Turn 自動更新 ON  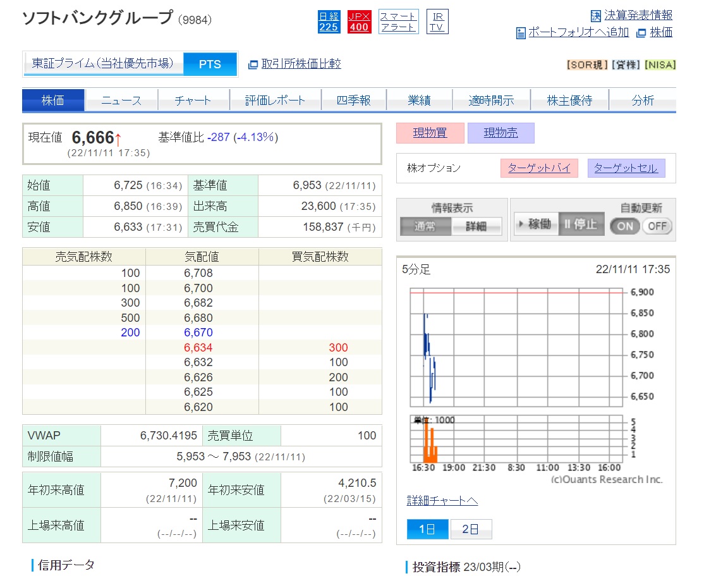coord(625,226)
